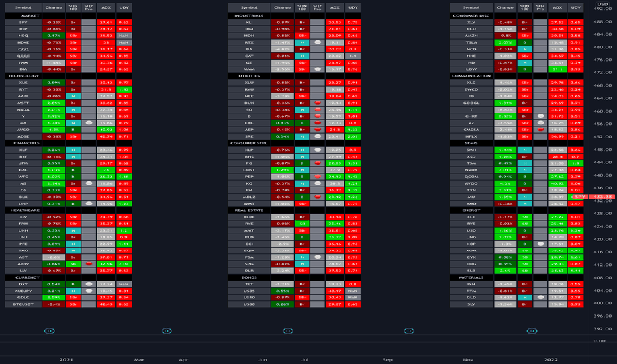Click the white squeeze dot in MA row
This screenshot has height=364, width=617.
tap(89, 123)
